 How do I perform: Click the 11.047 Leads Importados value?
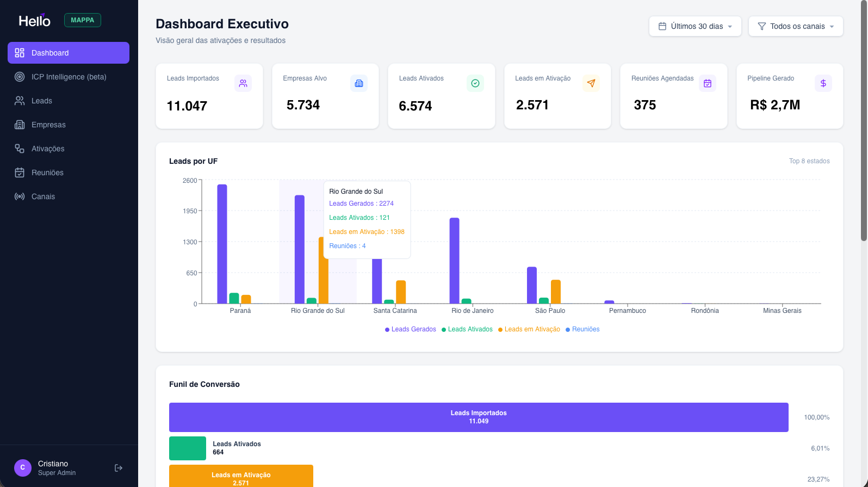[187, 106]
